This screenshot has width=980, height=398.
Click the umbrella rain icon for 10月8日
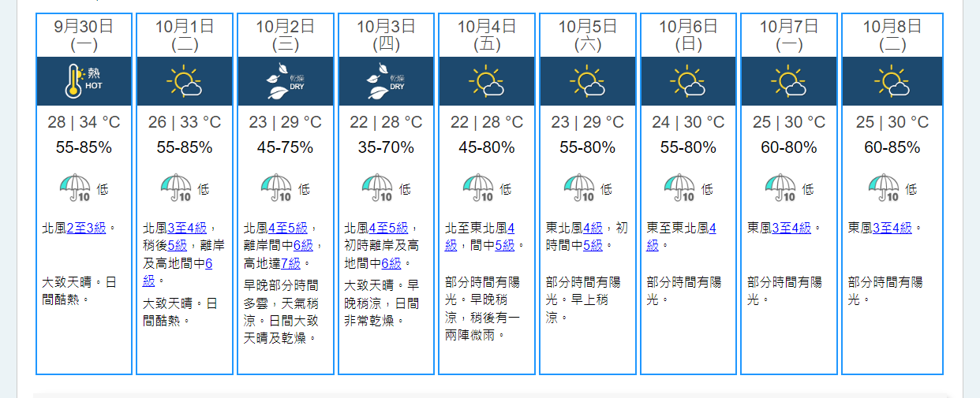pyautogui.click(x=884, y=188)
